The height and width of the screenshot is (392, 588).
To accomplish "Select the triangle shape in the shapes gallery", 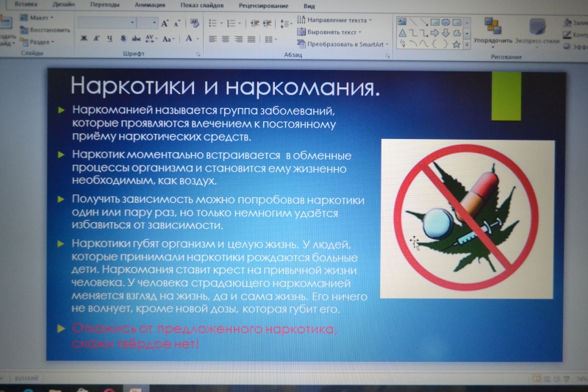I will point(402,33).
